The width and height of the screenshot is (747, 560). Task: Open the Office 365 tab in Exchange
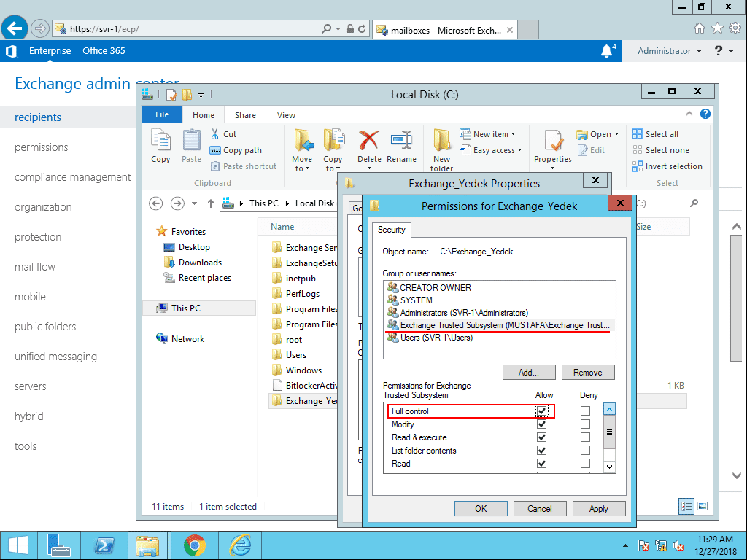(104, 51)
